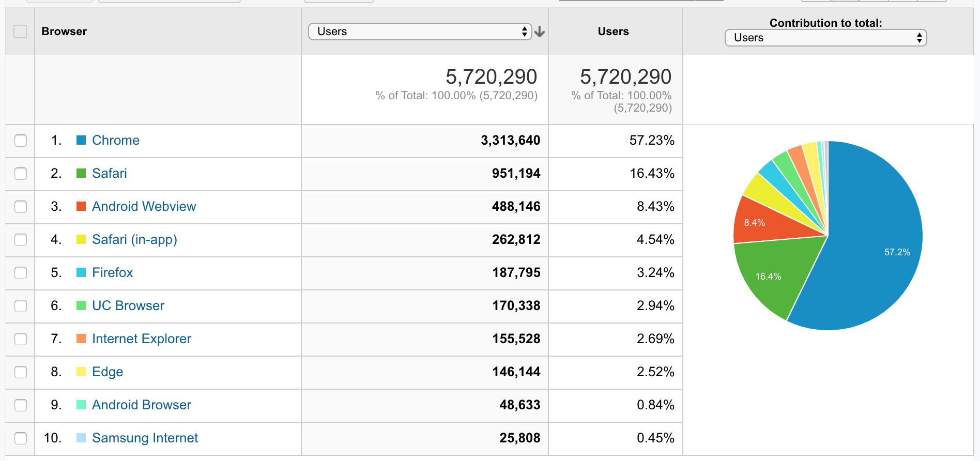Click the Browser column header
Image resolution: width=980 pixels, height=461 pixels.
coord(64,32)
